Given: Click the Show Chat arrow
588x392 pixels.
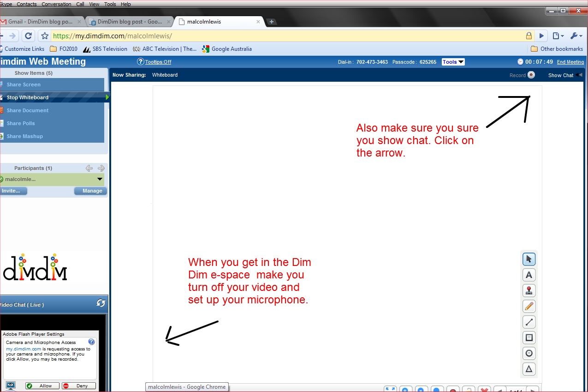Looking at the screenshot, I should [x=579, y=75].
